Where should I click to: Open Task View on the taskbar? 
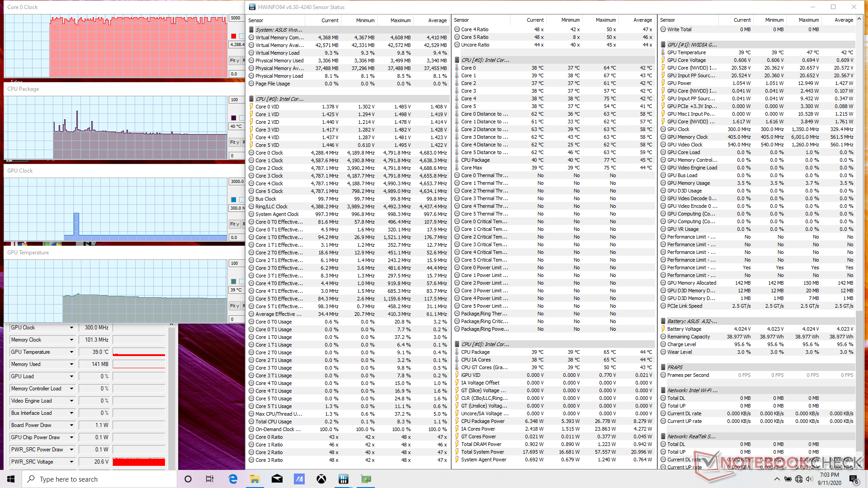point(210,479)
